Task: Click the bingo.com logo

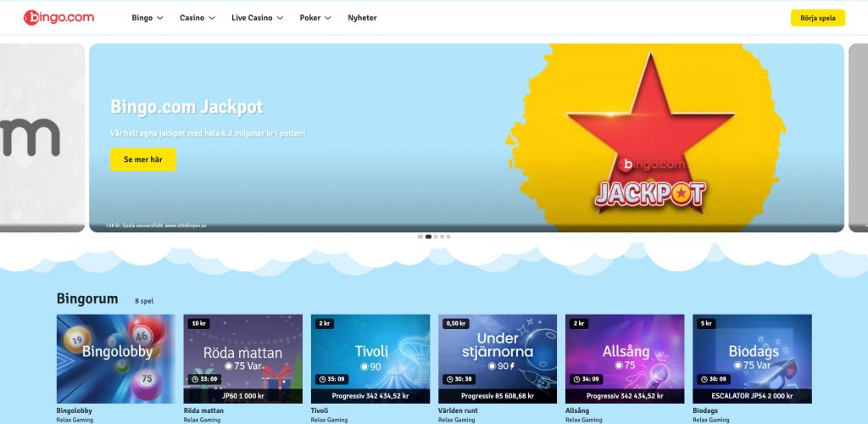Action: pos(58,17)
